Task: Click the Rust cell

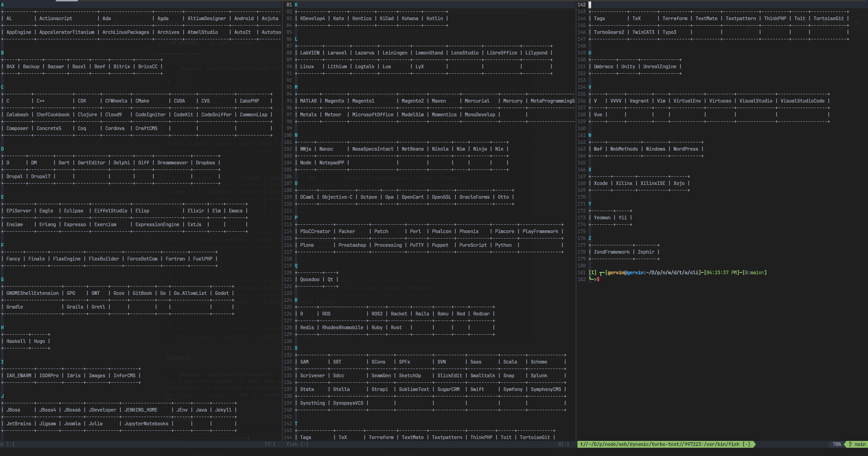Action: click(x=396, y=327)
